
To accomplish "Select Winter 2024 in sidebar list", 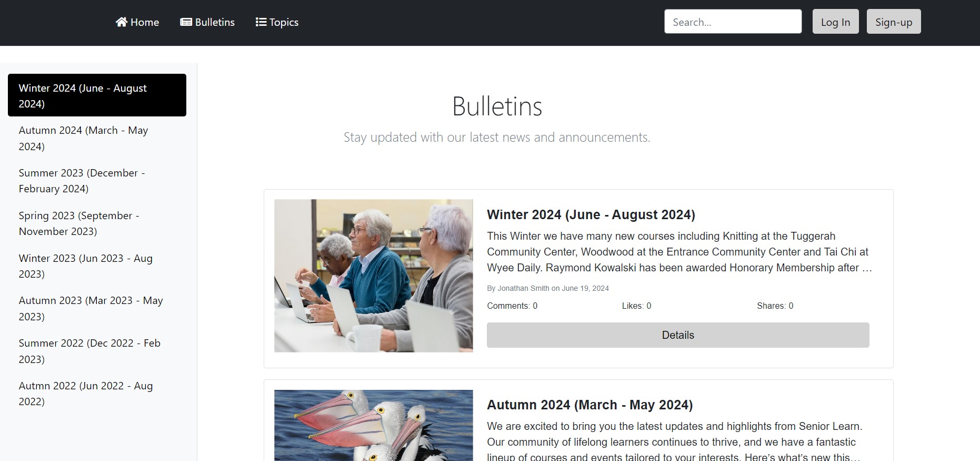I will point(97,95).
